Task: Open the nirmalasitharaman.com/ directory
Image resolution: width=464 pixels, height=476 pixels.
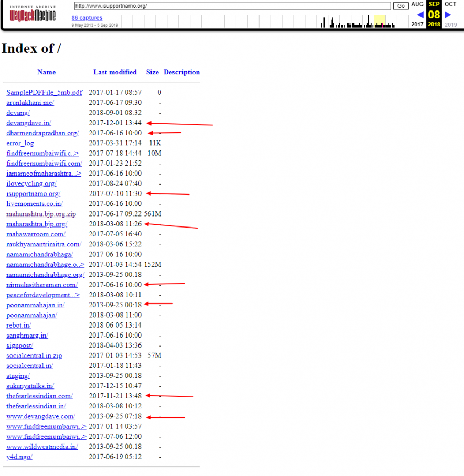Action: (42, 285)
